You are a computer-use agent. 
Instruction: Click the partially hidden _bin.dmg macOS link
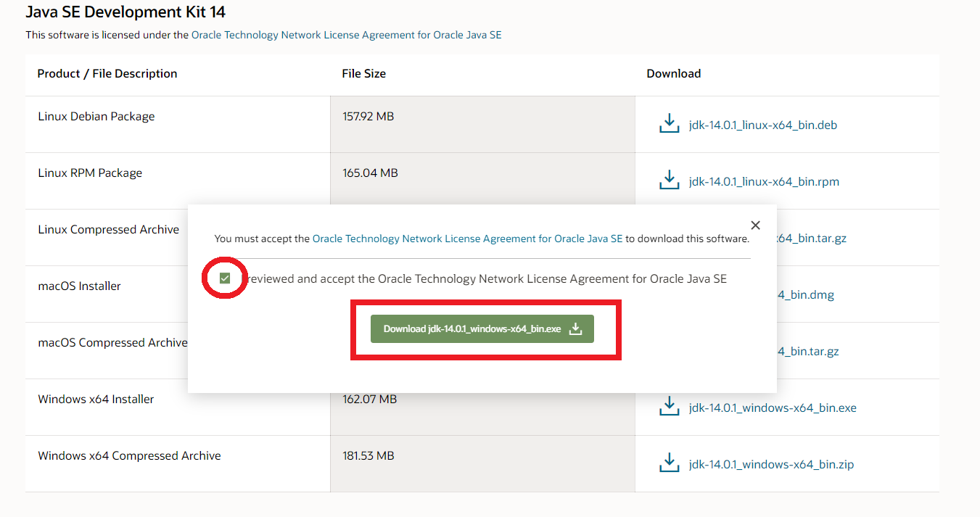[x=805, y=294]
